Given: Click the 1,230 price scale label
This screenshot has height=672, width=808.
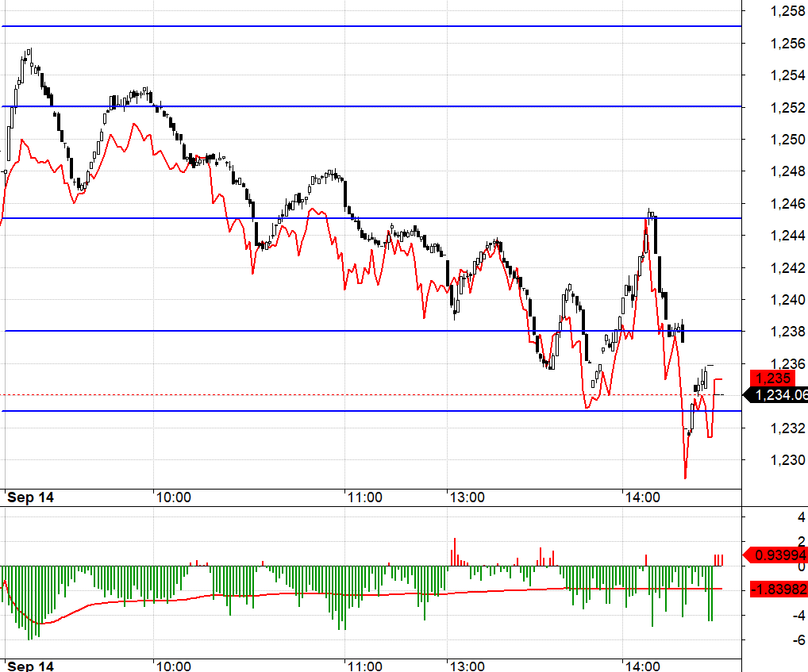Looking at the screenshot, I should tap(787, 460).
